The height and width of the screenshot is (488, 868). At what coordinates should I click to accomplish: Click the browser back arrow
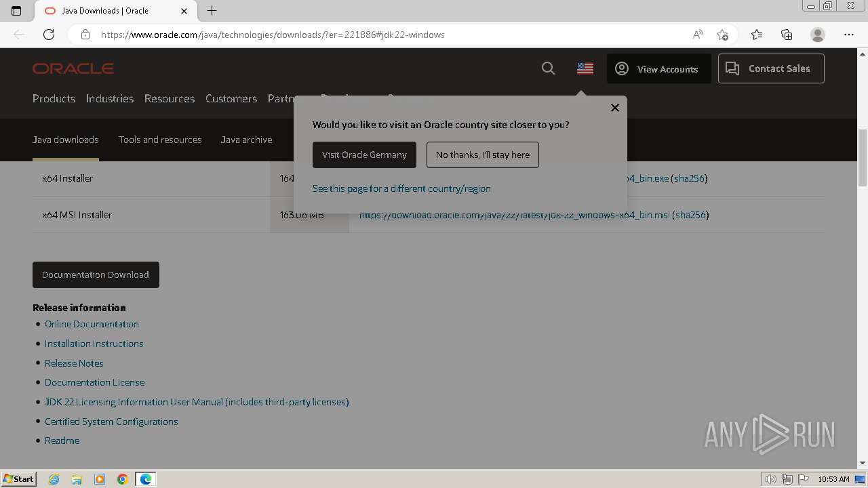19,35
